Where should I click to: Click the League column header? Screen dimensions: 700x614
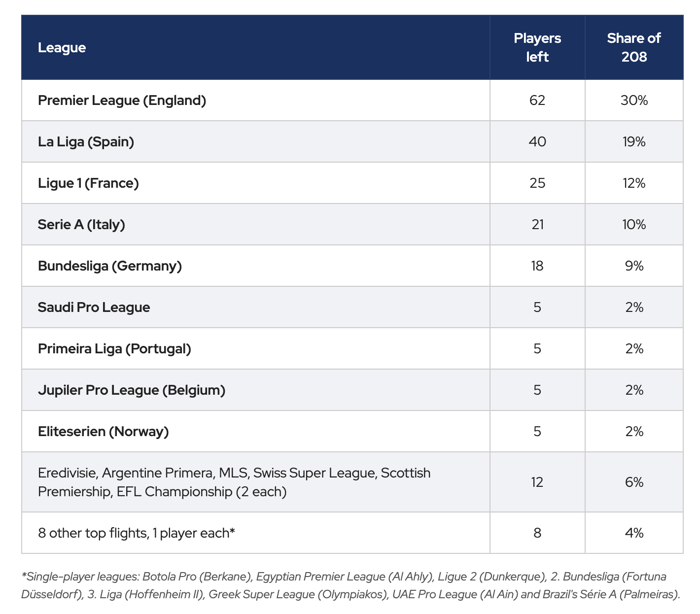coord(62,47)
